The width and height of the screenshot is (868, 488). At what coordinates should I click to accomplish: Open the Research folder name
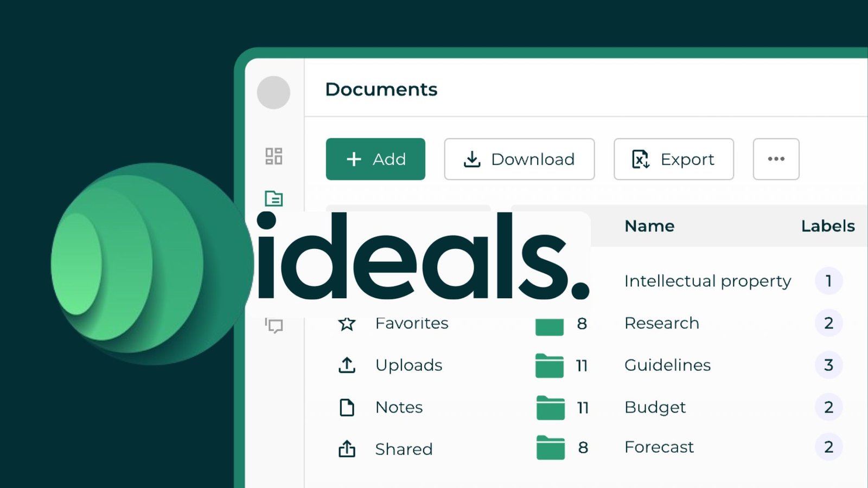(661, 323)
